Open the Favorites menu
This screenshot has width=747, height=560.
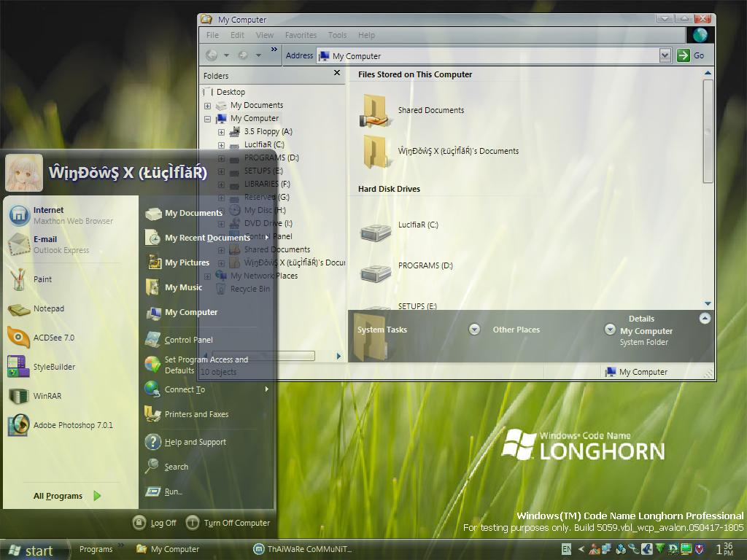[x=301, y=35]
